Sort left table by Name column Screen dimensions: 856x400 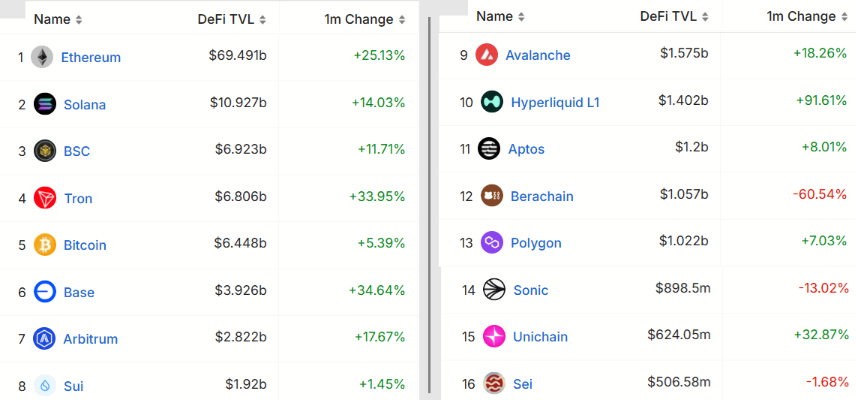pyautogui.click(x=58, y=19)
